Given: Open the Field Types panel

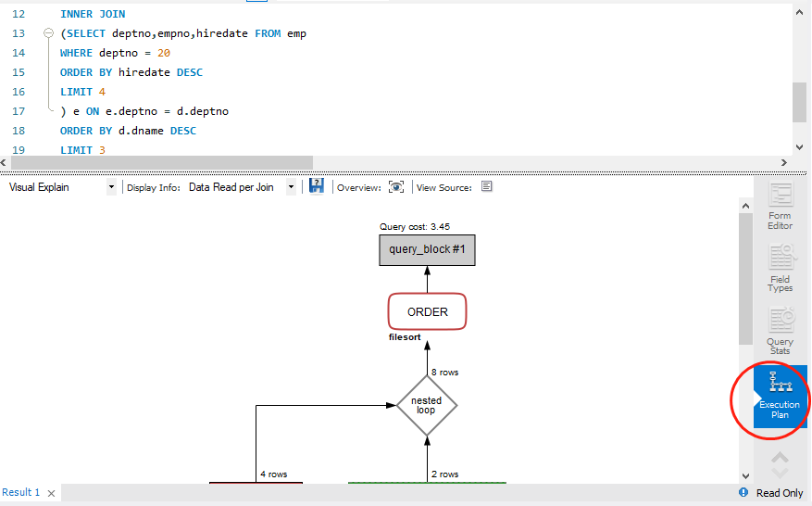Looking at the screenshot, I should (x=780, y=269).
